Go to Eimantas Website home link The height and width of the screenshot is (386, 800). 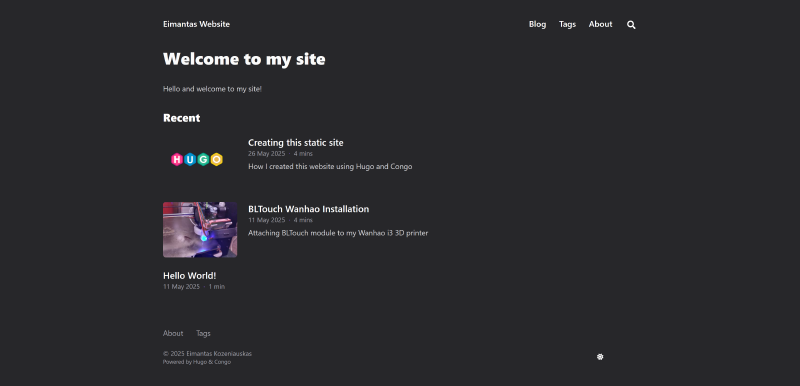click(196, 24)
